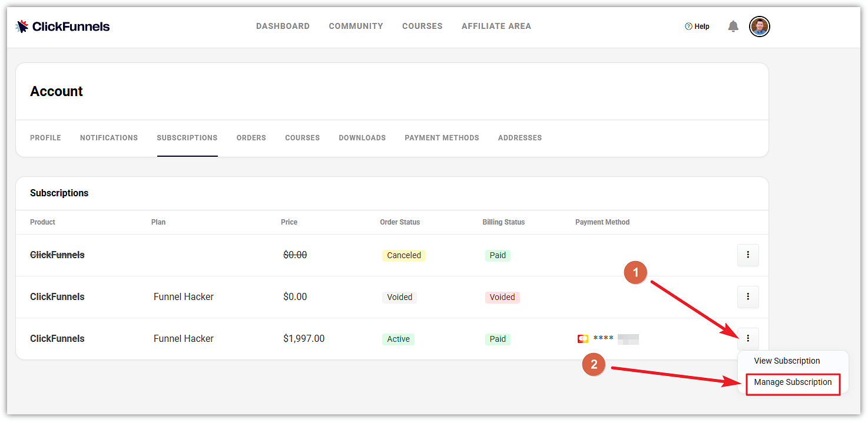Click the Active order status badge
This screenshot has width=868, height=422.
[x=398, y=338]
